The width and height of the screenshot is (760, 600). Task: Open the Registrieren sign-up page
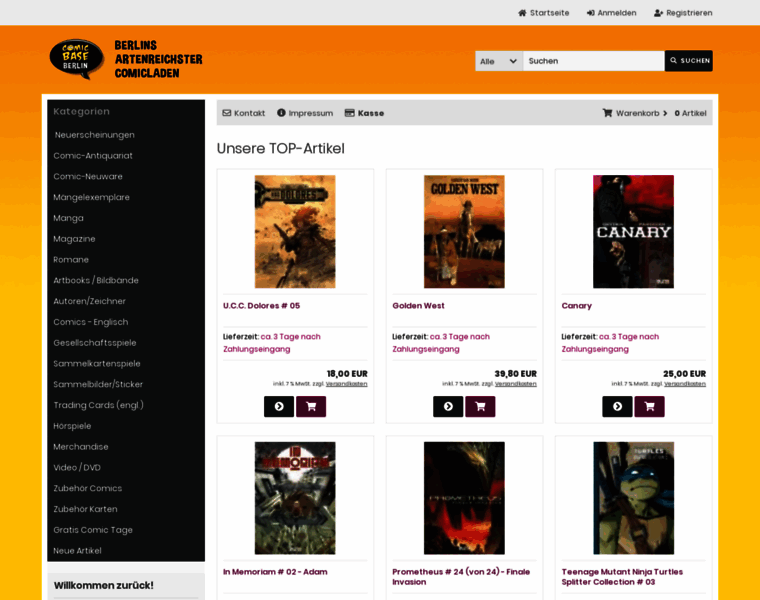683,13
